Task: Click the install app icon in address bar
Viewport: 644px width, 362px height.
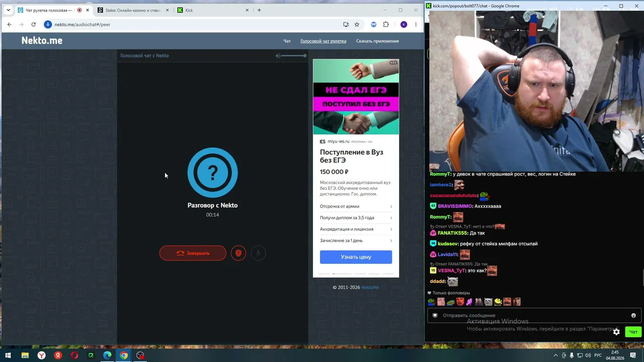Action: click(346, 24)
